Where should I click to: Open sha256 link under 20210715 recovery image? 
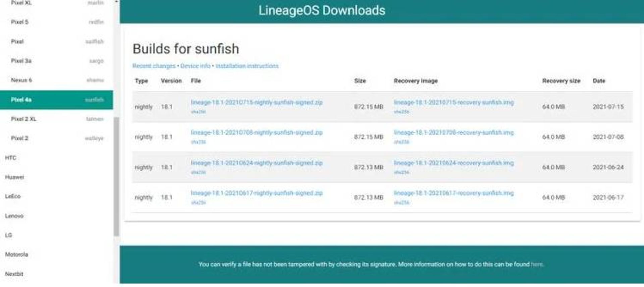[x=401, y=112]
